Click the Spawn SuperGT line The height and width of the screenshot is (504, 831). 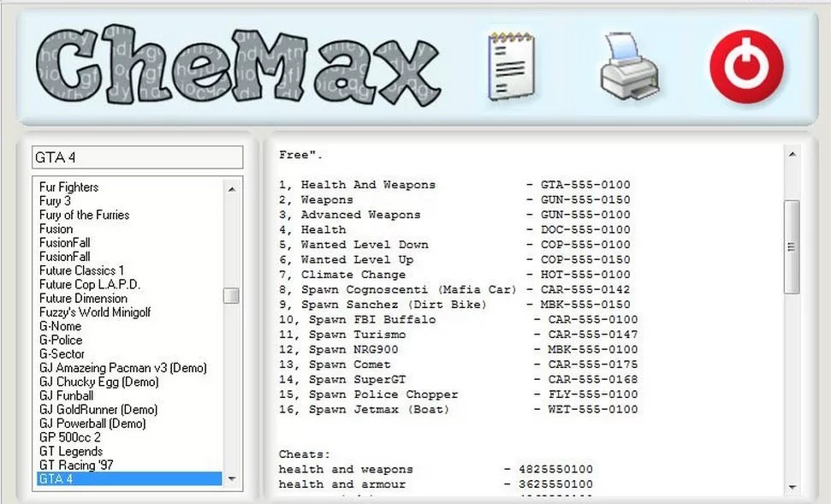(x=459, y=379)
